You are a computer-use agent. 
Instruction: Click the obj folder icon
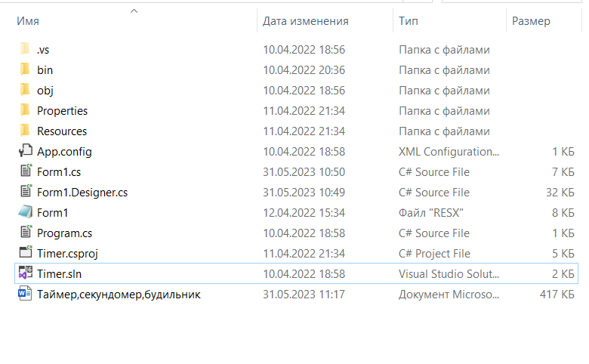(25, 91)
